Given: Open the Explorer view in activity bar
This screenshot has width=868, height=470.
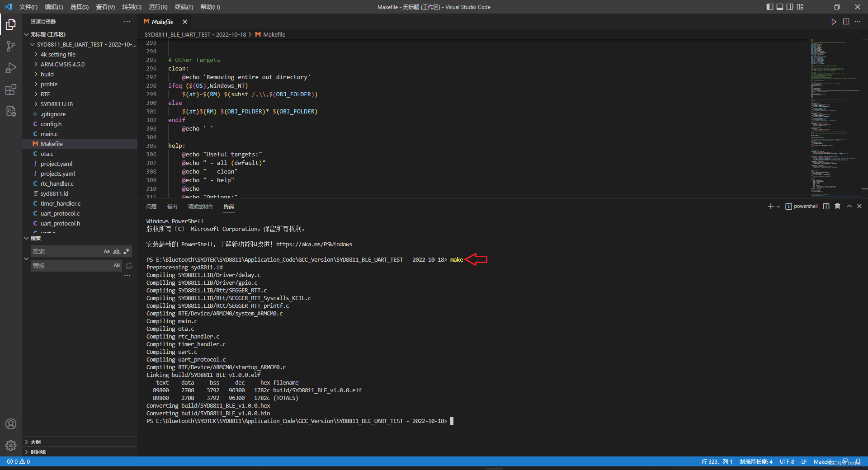Looking at the screenshot, I should (11, 24).
